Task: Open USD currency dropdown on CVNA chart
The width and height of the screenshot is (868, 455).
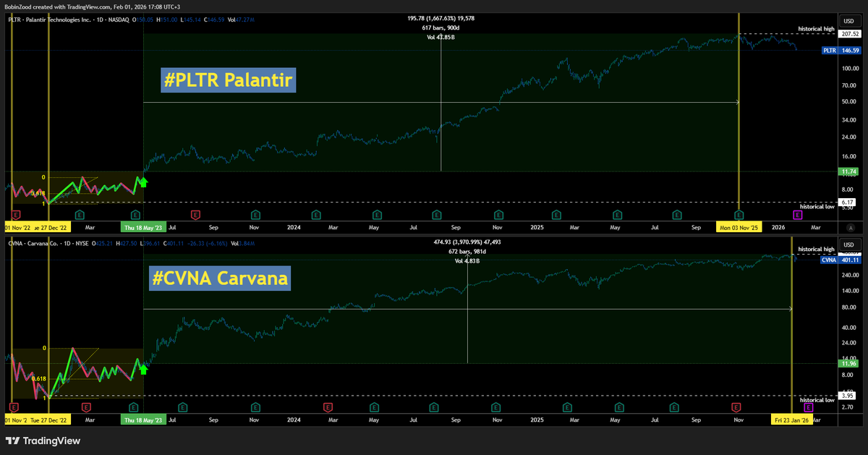Action: point(851,244)
